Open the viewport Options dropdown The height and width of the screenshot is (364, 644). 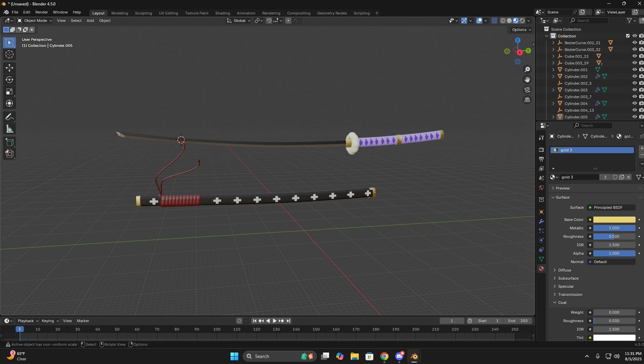pos(521,29)
